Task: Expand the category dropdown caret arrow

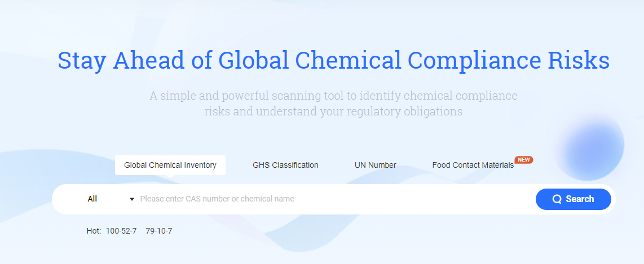Action: pyautogui.click(x=132, y=199)
